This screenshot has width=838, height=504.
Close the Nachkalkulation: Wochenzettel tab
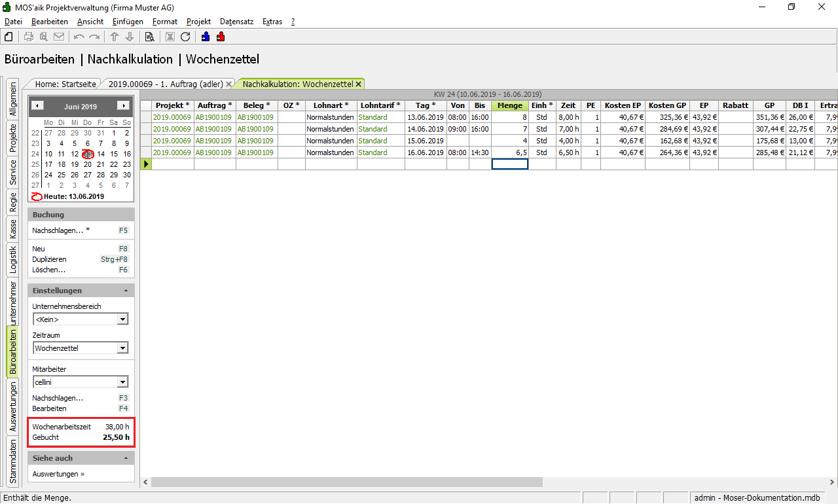(x=359, y=84)
